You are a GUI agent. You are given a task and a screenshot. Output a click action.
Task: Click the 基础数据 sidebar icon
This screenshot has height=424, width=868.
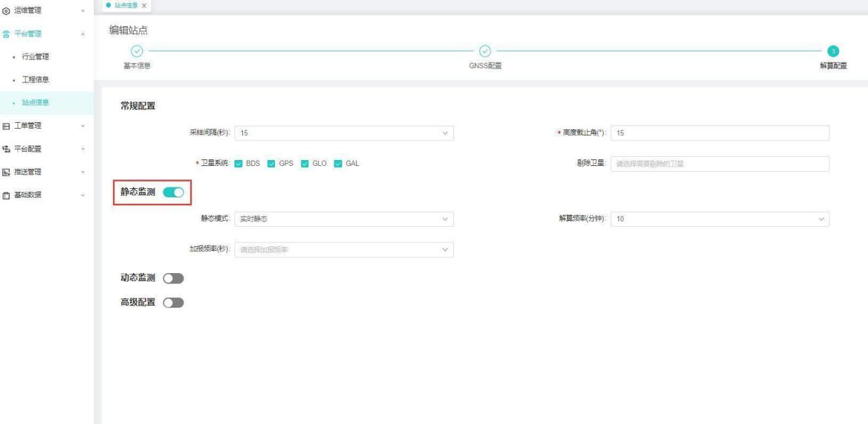tap(6, 194)
